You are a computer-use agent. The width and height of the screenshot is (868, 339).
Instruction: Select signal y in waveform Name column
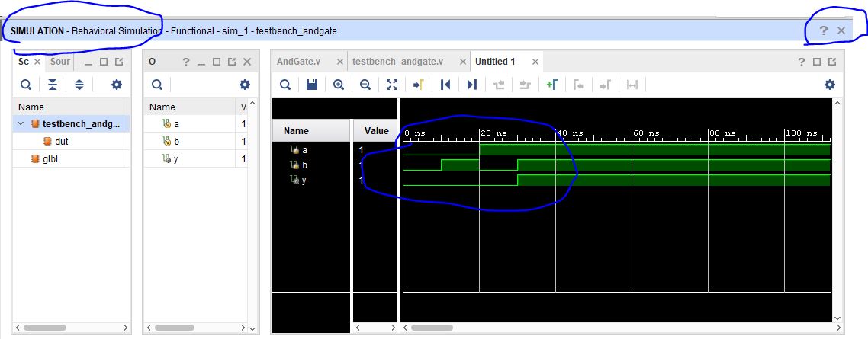pos(304,181)
